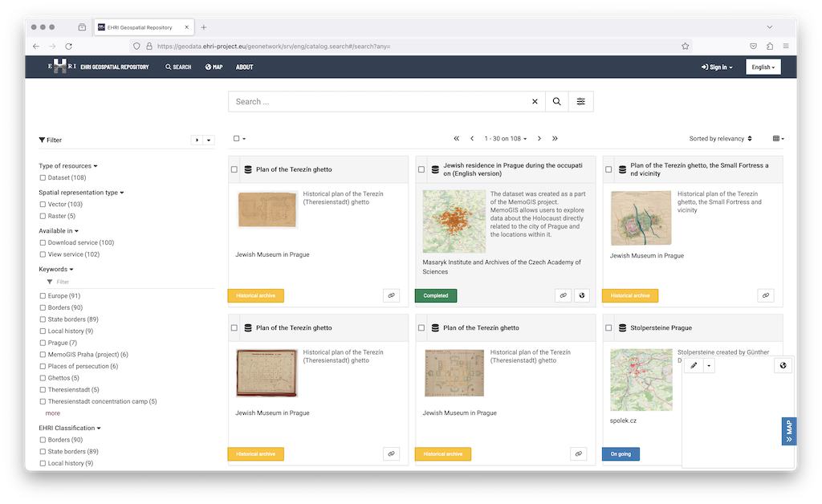Screen dimensions: 822x504
Task: Open the select-all checkbox dropdown
Action: [x=239, y=139]
